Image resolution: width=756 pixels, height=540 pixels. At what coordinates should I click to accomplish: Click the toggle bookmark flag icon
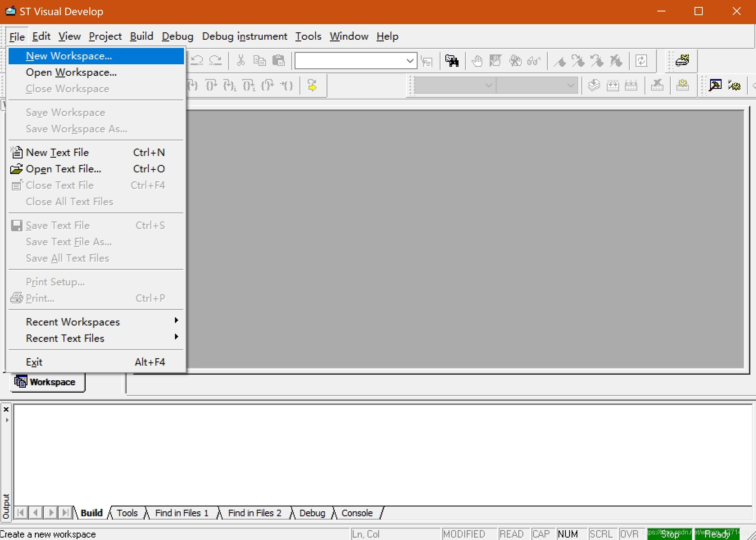click(x=560, y=61)
